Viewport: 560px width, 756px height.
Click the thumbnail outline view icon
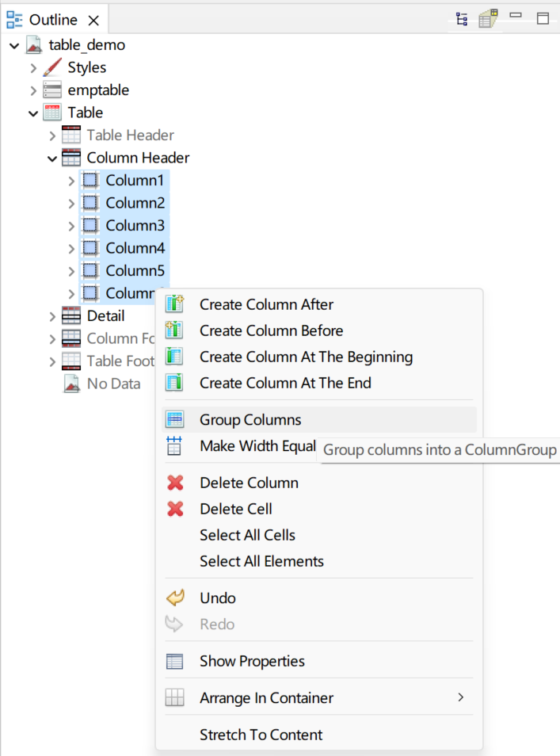click(488, 18)
